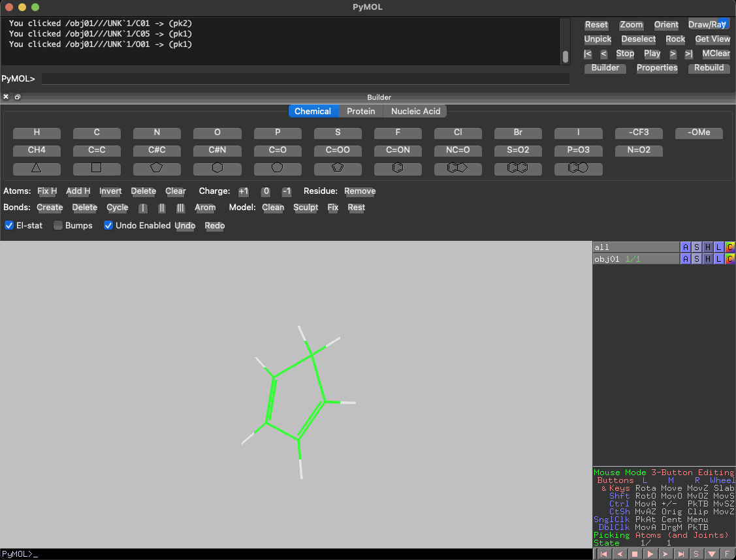Open the Action menu for all
736x560 pixels.
click(685, 247)
